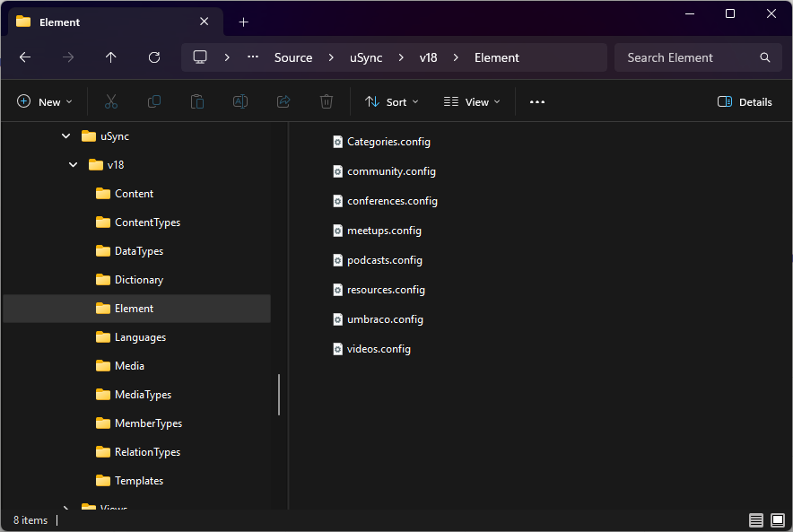
Task: Refresh the Element folder view
Action: tap(154, 57)
